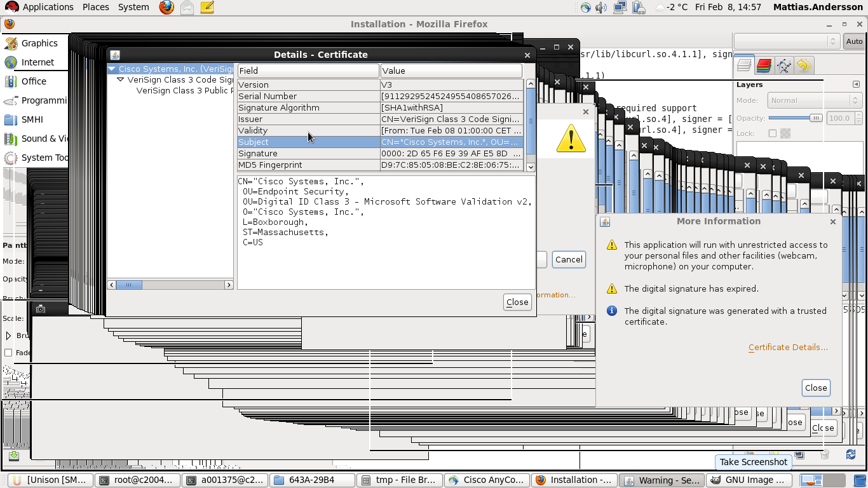Click the GIMP camera snapshot icon
868x488 pixels.
(x=41, y=309)
